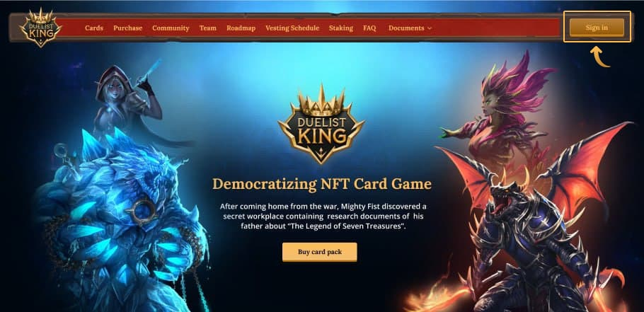Open the Vesting Schedule page
644x312 pixels.
pos(292,28)
